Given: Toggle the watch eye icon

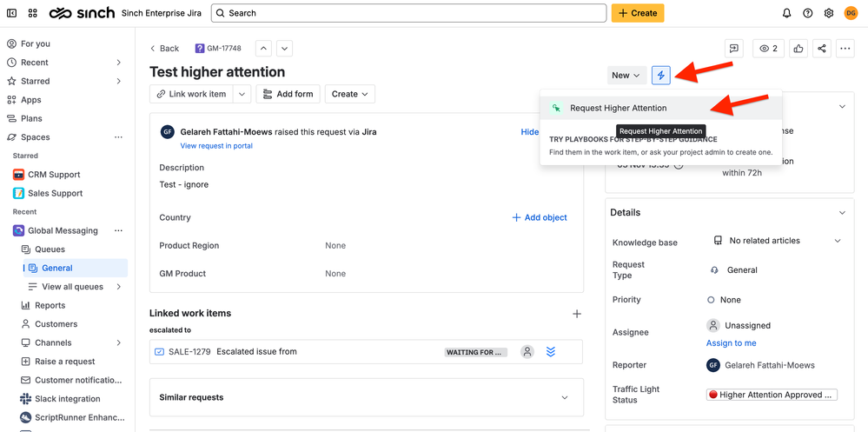Looking at the screenshot, I should point(768,49).
